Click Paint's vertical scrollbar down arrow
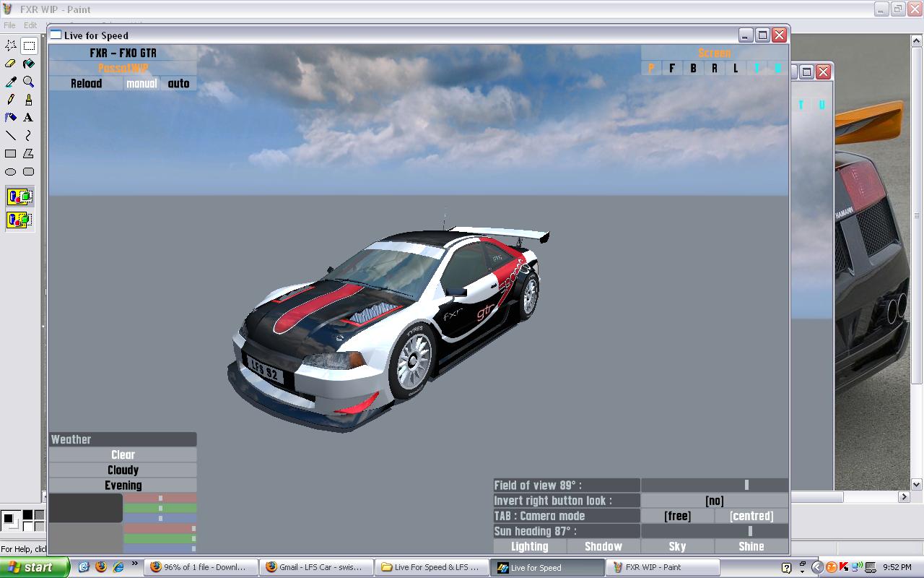The height and width of the screenshot is (578, 924). [x=917, y=485]
